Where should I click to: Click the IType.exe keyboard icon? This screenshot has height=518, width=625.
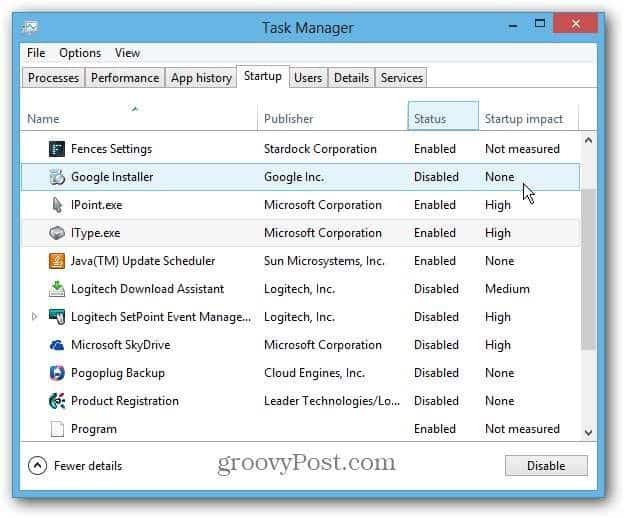point(57,233)
